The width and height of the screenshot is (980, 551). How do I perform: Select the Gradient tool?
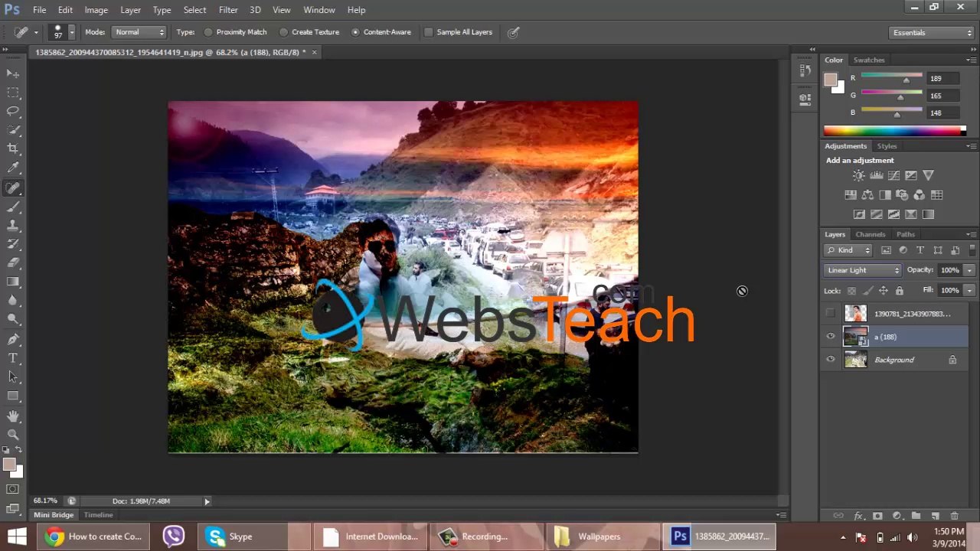(13, 282)
